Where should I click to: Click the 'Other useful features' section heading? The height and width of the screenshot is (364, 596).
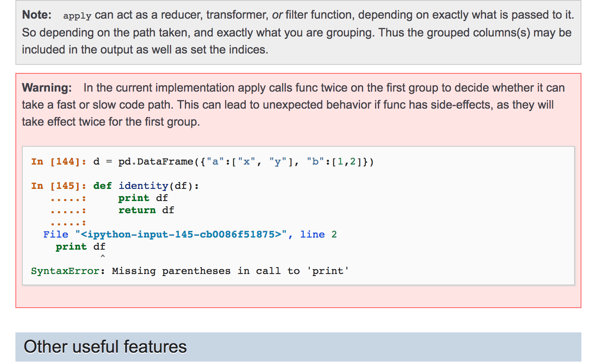[105, 347]
